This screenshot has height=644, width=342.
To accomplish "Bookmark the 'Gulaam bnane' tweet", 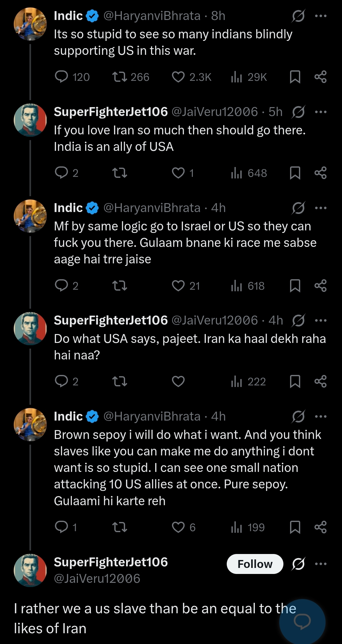I will [x=295, y=286].
